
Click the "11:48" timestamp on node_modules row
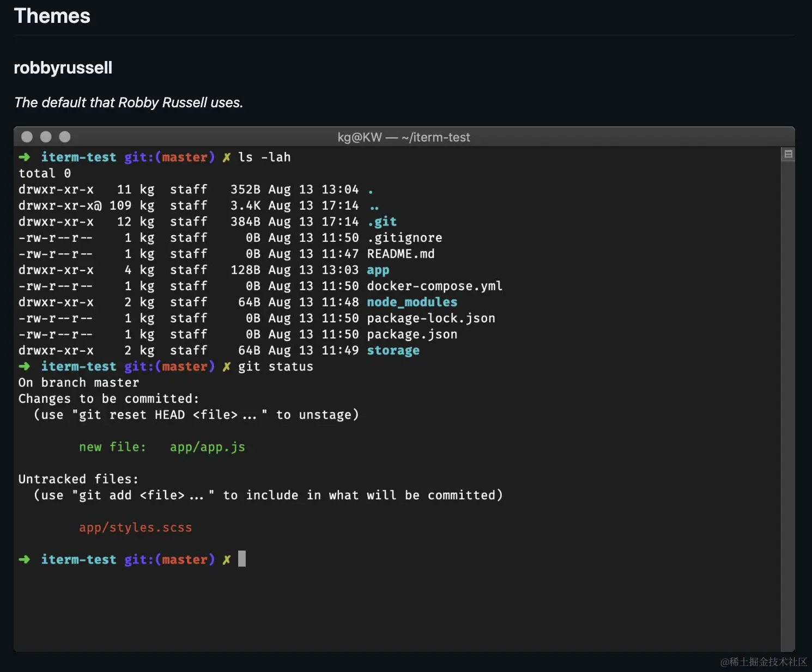(x=340, y=302)
